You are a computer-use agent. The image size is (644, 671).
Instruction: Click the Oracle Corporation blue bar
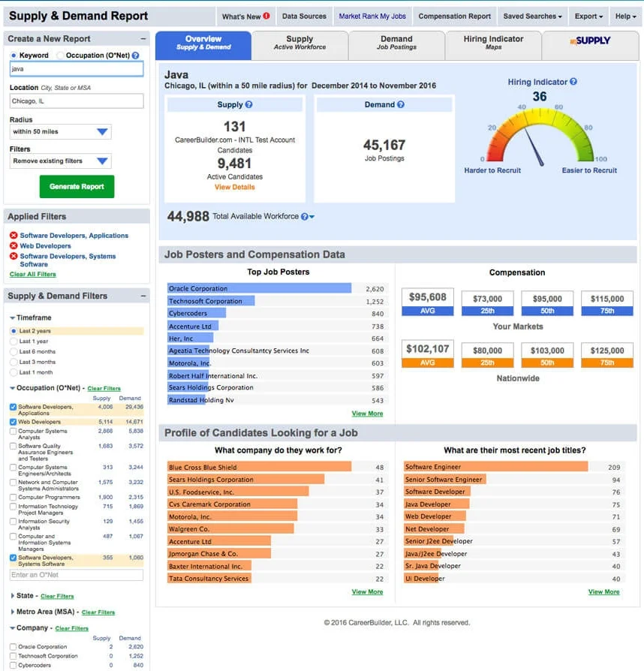point(259,288)
